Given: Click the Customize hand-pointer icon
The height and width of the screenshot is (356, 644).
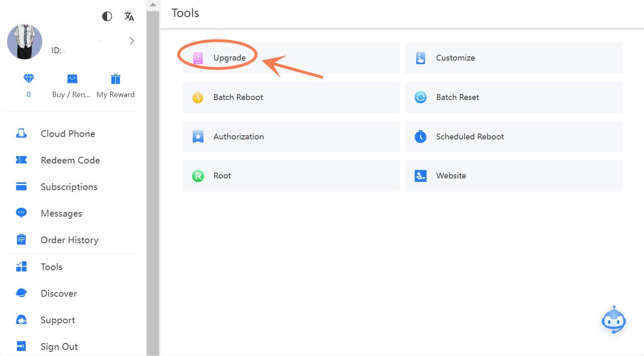Looking at the screenshot, I should pos(421,58).
